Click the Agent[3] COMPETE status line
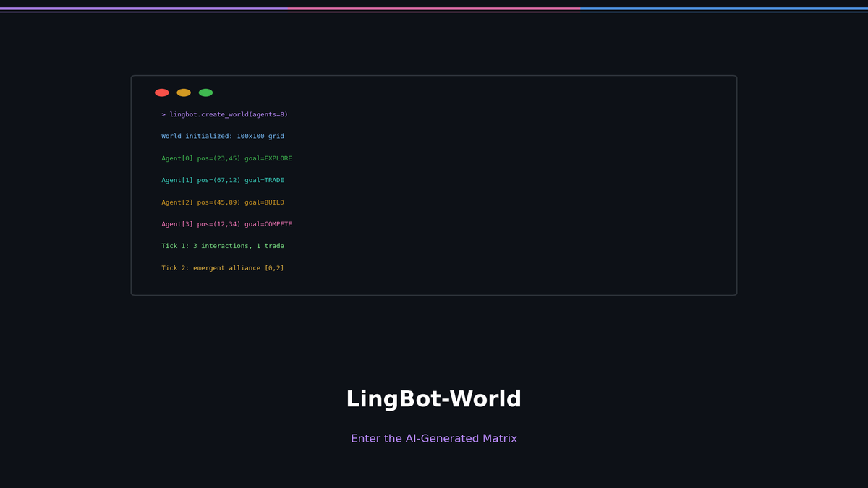Image resolution: width=868 pixels, height=488 pixels. coord(226,223)
